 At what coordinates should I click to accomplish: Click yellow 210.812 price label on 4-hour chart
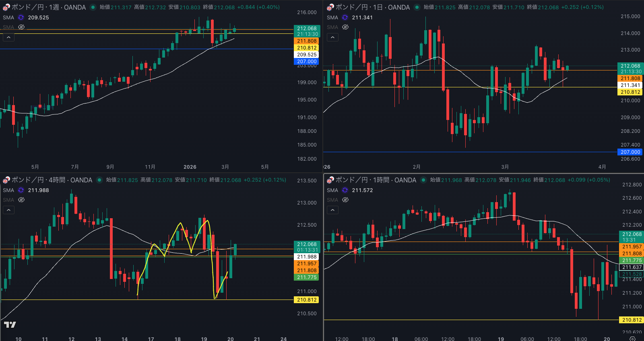[307, 300]
